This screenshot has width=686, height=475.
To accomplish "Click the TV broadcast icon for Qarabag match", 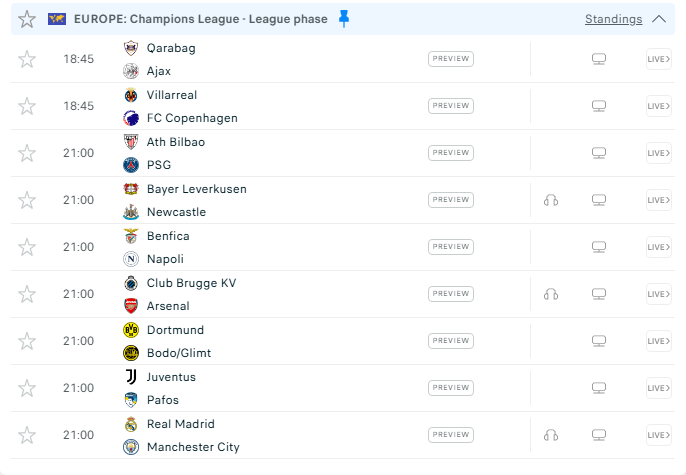I will coord(599,59).
